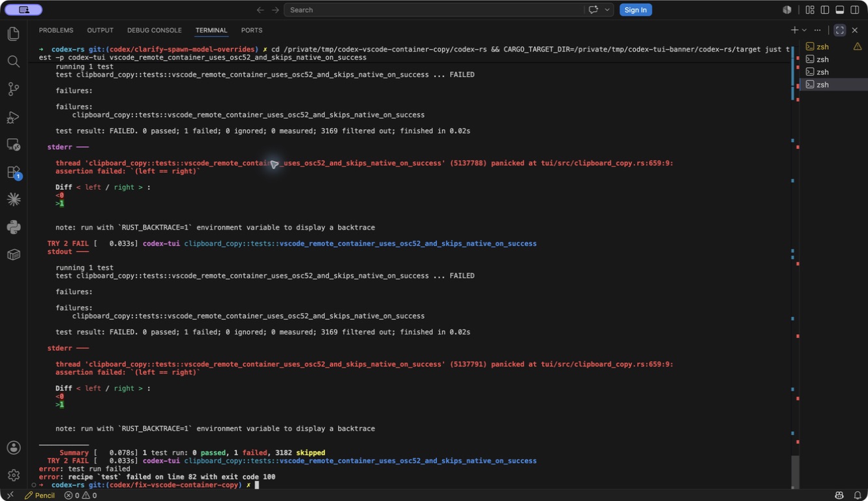The image size is (868, 501).
Task: Select the highlighted fourth zsh terminal
Action: (x=834, y=85)
